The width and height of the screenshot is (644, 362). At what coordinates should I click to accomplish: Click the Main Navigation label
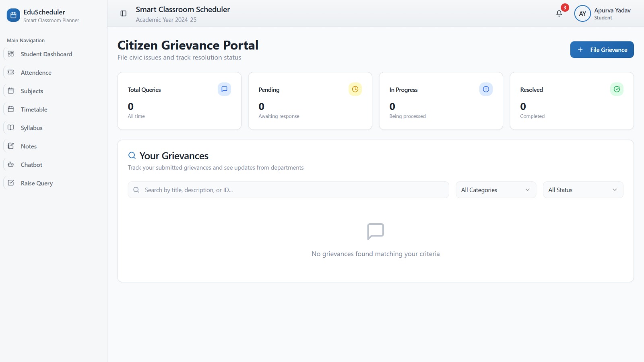click(26, 41)
